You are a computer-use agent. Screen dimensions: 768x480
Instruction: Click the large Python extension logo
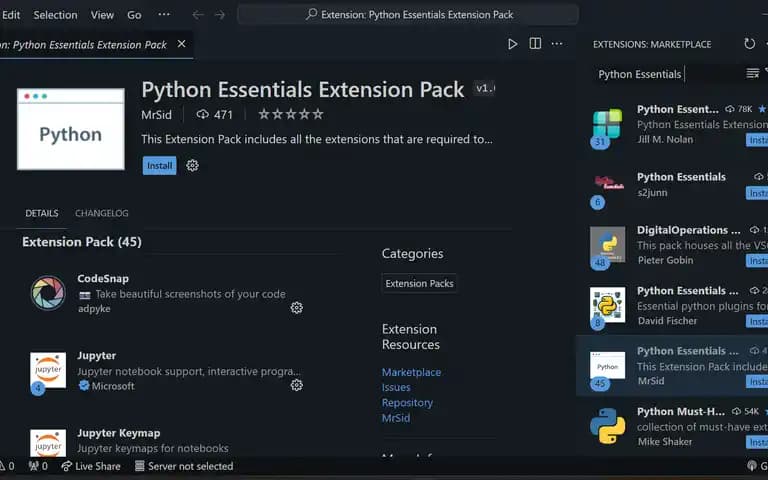71,129
